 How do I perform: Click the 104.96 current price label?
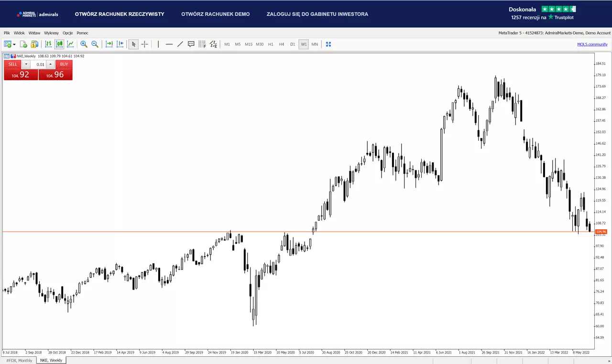click(601, 232)
